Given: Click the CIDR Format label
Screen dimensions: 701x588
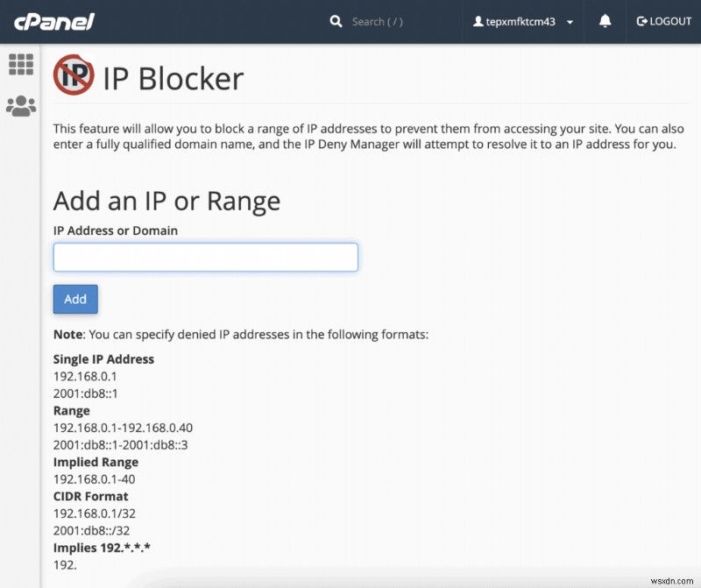Looking at the screenshot, I should coord(89,496).
